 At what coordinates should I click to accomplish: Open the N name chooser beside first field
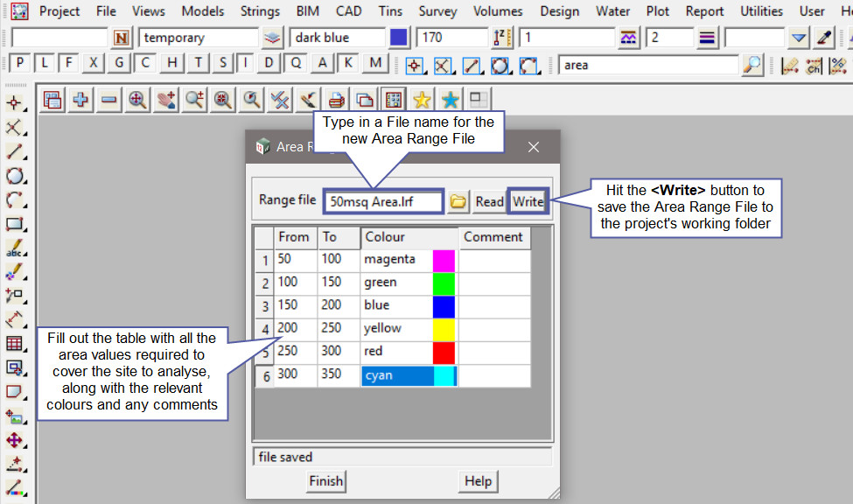click(x=122, y=38)
